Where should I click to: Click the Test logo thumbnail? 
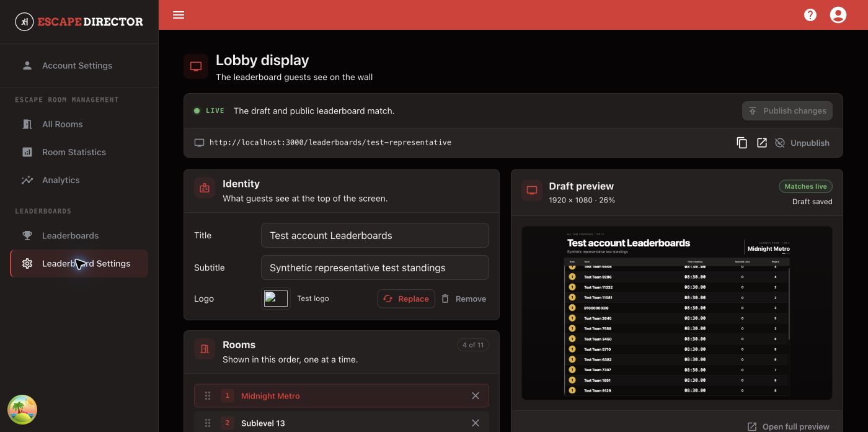tap(276, 299)
